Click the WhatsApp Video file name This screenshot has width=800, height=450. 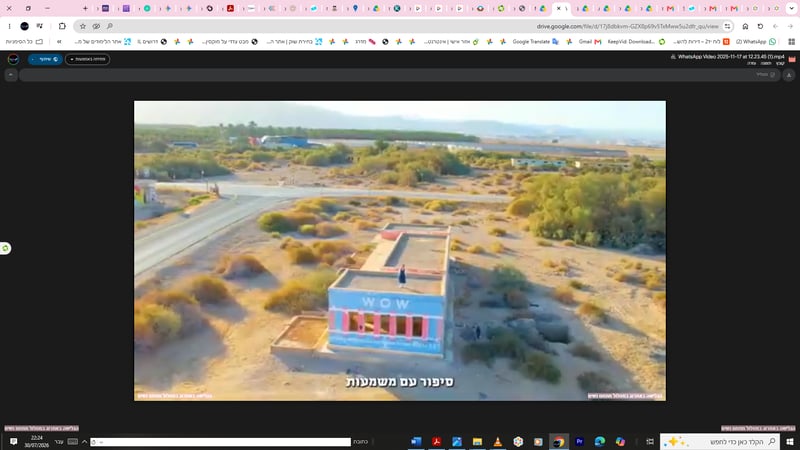731,57
